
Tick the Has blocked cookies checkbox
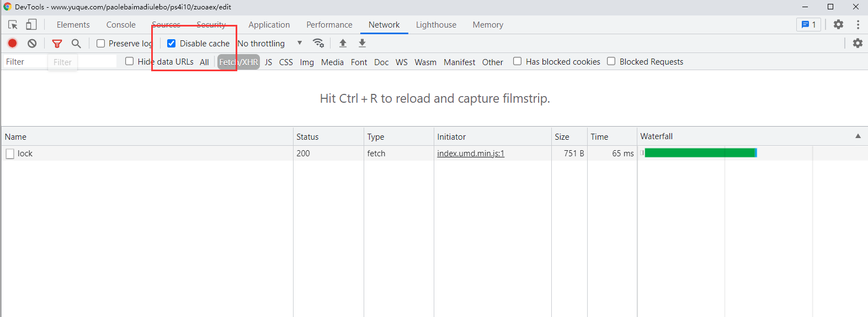[x=517, y=61]
